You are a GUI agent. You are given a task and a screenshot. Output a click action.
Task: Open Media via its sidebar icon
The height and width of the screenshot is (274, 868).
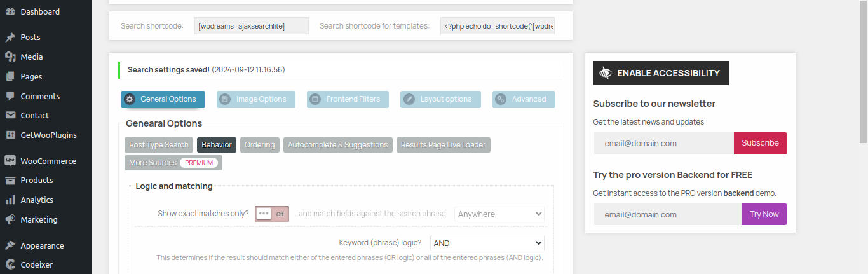tap(10, 57)
